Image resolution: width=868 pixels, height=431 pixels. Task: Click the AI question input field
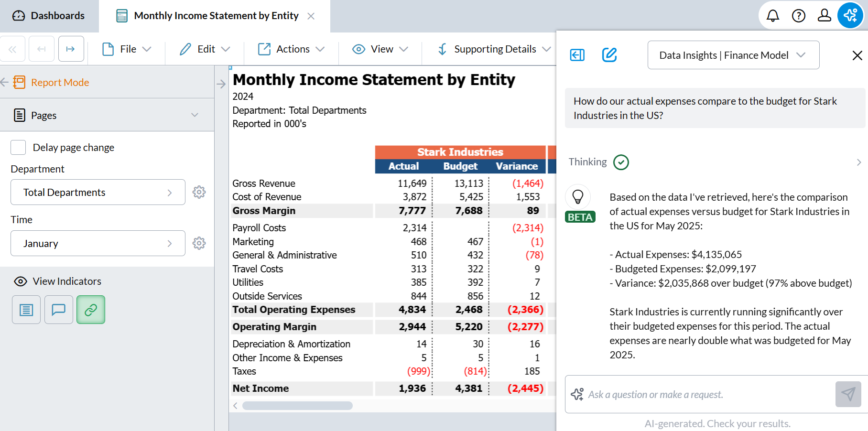[693, 394]
